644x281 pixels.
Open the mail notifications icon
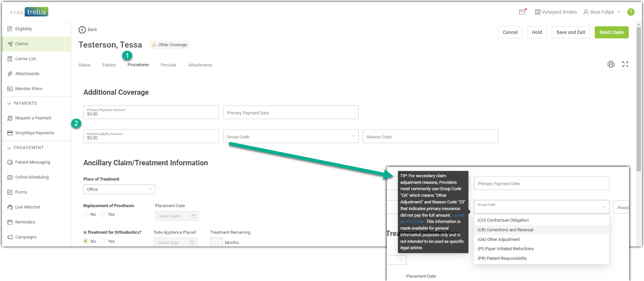522,12
